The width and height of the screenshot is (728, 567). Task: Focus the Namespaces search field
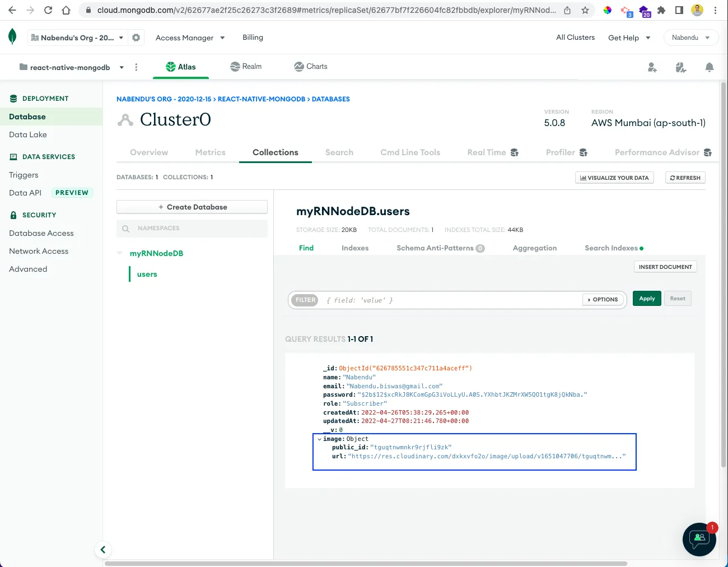coord(192,229)
